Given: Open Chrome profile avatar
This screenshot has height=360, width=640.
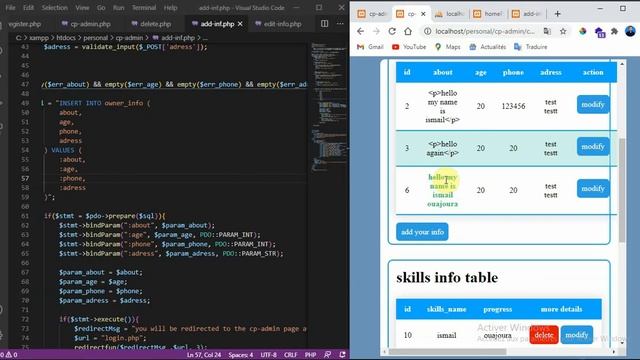Looking at the screenshot, I should [630, 31].
